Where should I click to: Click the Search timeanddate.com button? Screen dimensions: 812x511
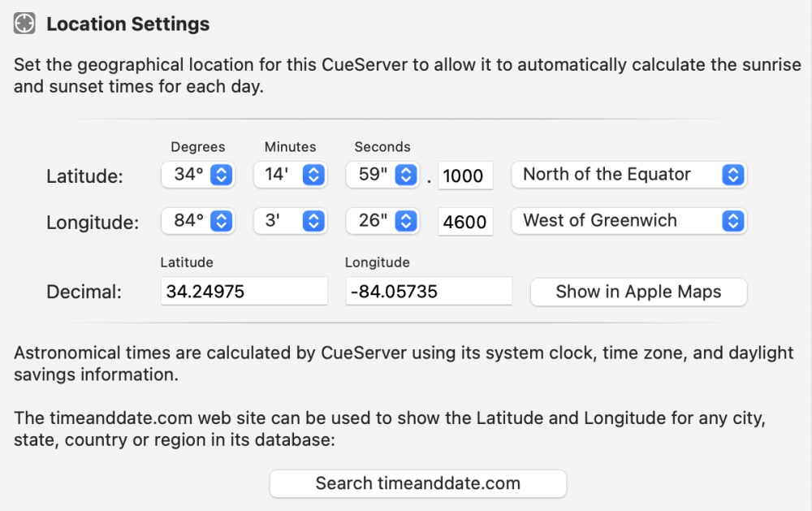[417, 483]
